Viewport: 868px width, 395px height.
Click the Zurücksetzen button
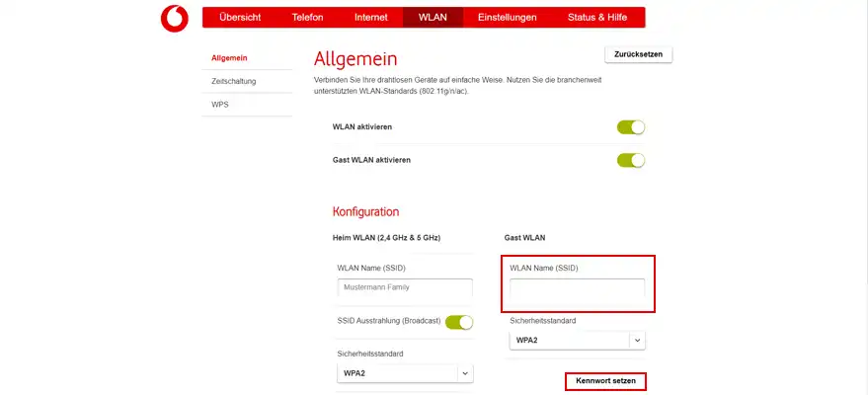[x=638, y=54]
